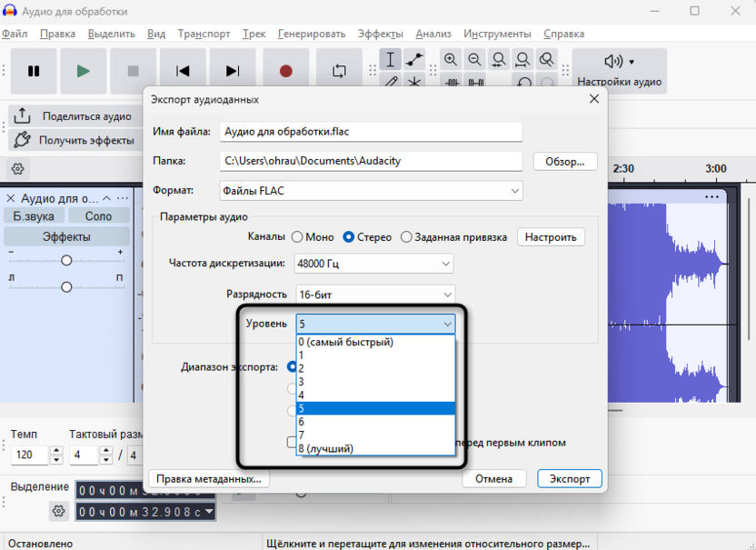
Task: Select the I-beam Selection tool
Action: click(391, 60)
